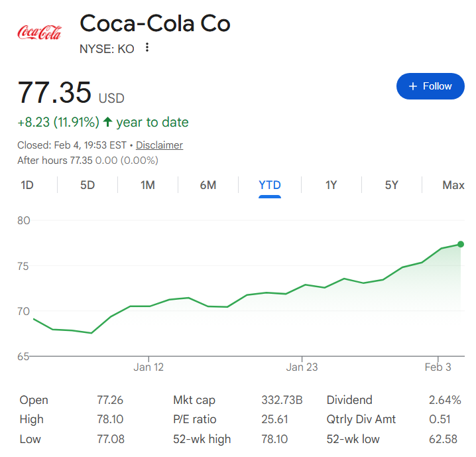The height and width of the screenshot is (457, 476).
Task: Click the Feb 3 date on chart axis
Action: tap(438, 367)
